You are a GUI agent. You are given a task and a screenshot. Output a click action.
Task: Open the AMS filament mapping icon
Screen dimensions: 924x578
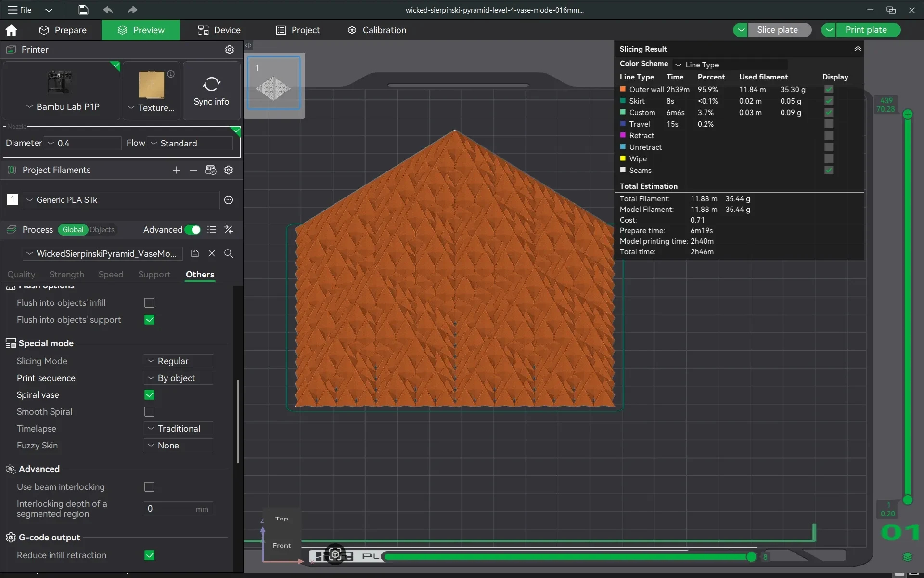pos(211,170)
